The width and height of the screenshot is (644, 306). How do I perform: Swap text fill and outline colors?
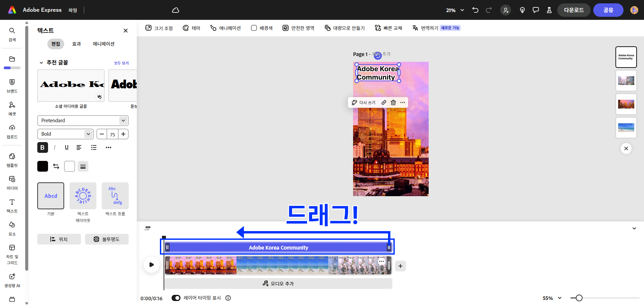(56, 166)
